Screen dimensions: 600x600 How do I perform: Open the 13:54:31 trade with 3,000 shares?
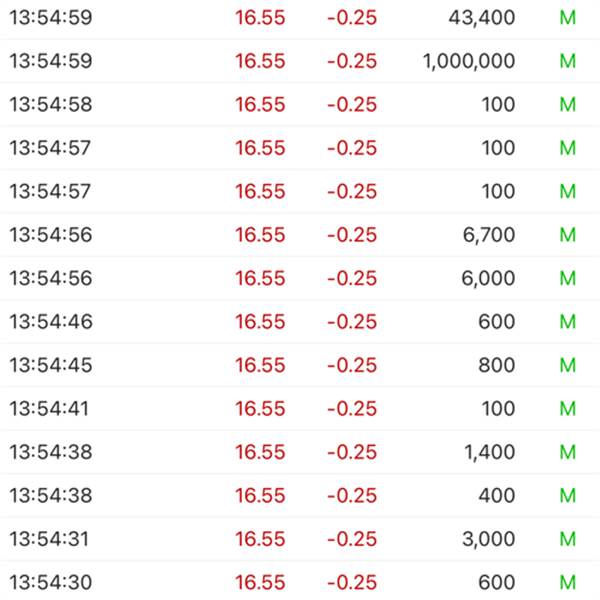point(300,539)
